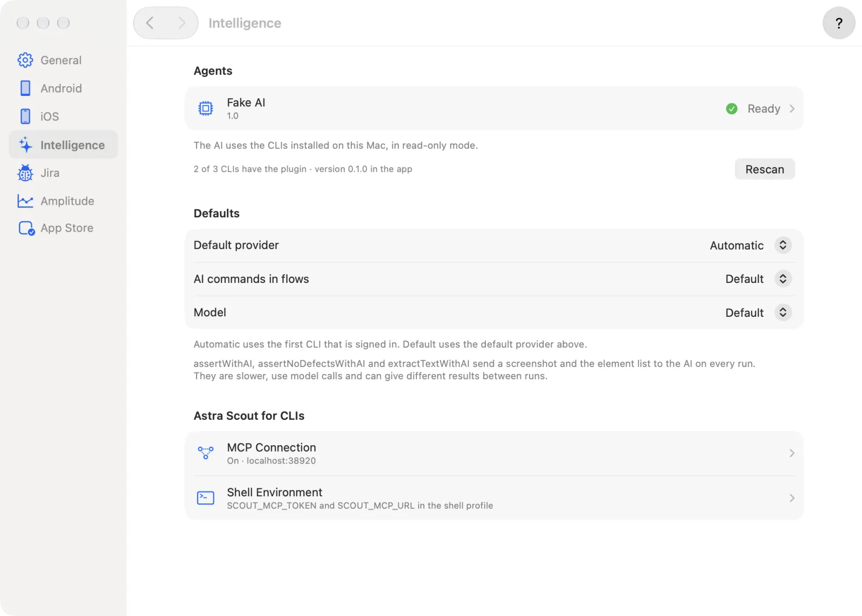Open the General settings section
Viewport: 862px width, 616px height.
(64, 60)
